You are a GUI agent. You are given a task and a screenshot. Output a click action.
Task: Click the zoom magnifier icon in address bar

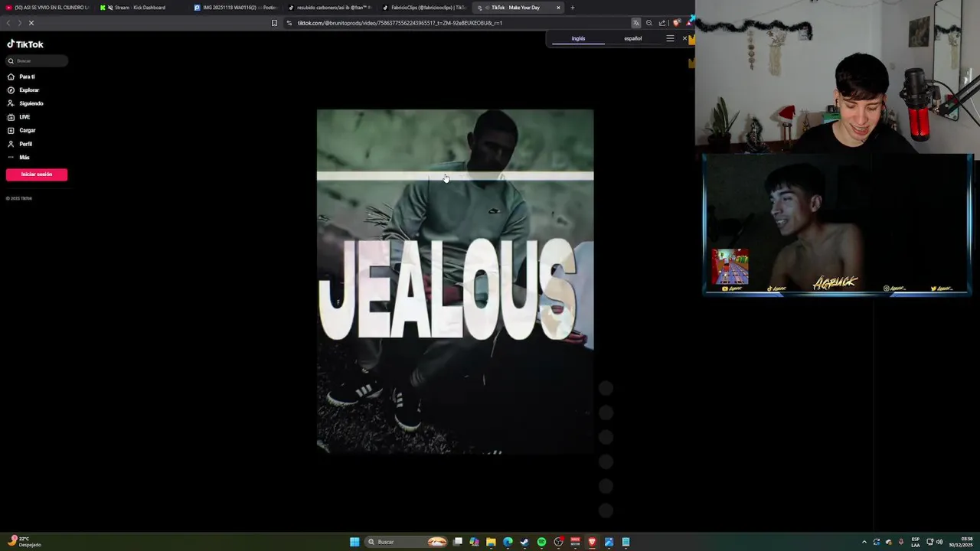pyautogui.click(x=649, y=23)
